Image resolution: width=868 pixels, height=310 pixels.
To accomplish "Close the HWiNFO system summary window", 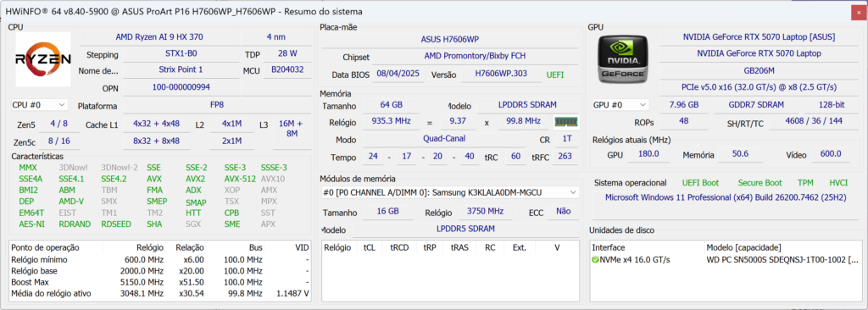I will pos(860,11).
